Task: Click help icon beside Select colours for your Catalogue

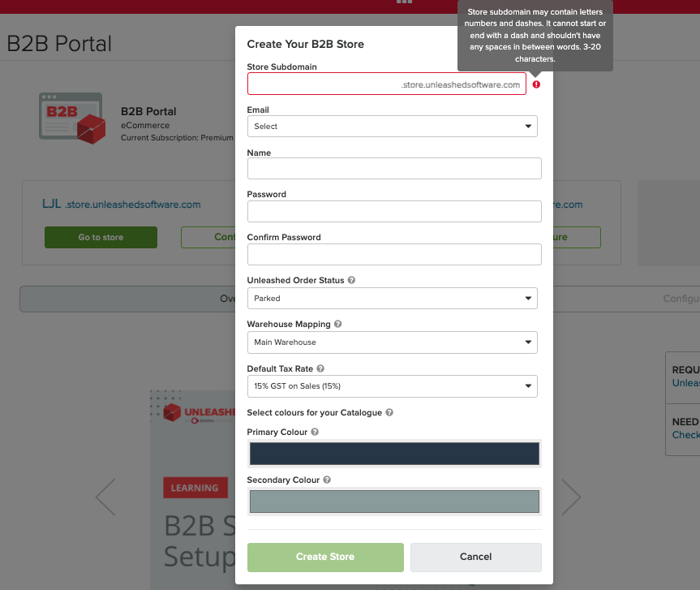Action: (389, 412)
